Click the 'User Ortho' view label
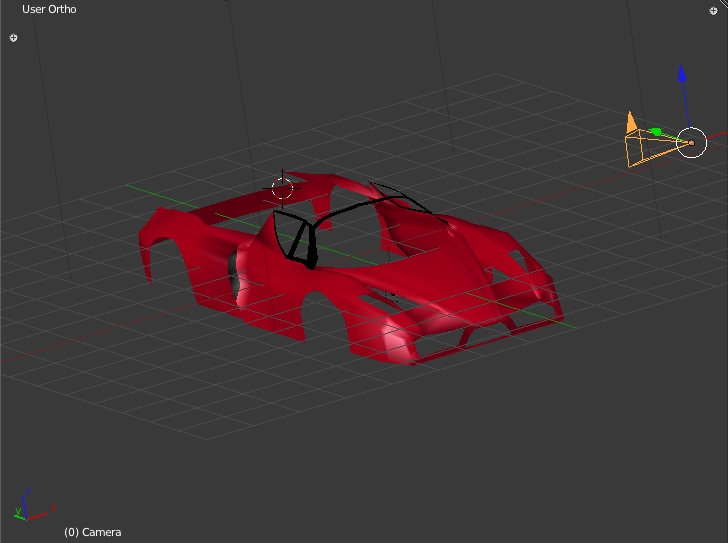 (x=49, y=9)
